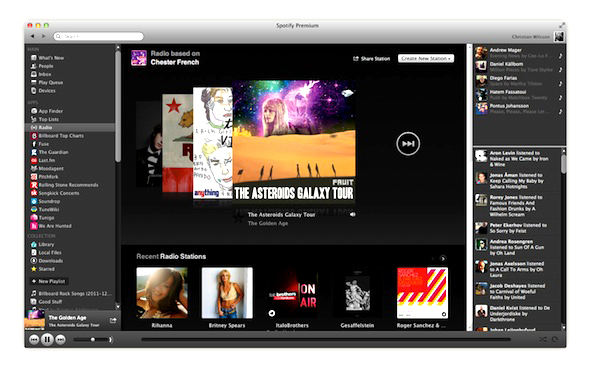
Task: Pause playback in the bottom bar
Action: click(x=47, y=340)
